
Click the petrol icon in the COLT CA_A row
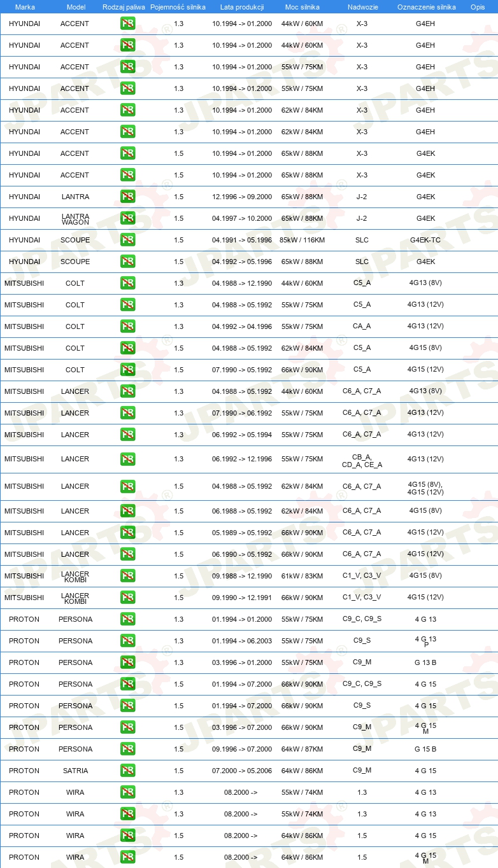pyautogui.click(x=127, y=326)
